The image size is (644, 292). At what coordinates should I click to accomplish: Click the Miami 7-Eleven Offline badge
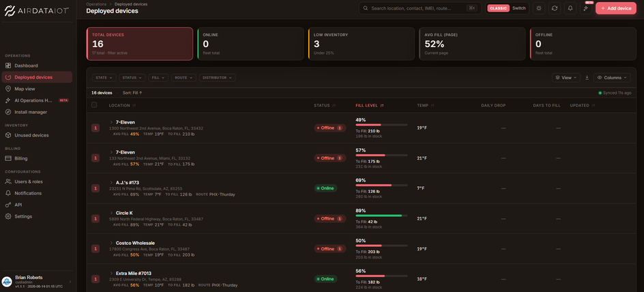click(x=330, y=158)
